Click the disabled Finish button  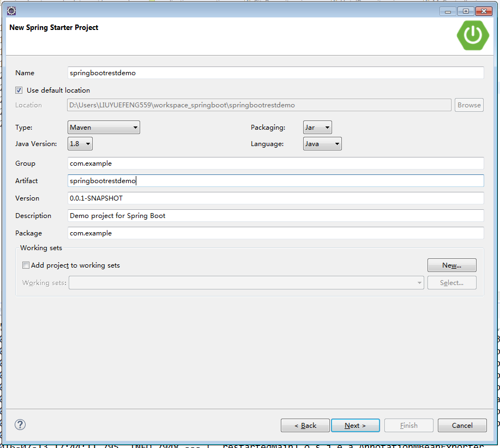409,425
